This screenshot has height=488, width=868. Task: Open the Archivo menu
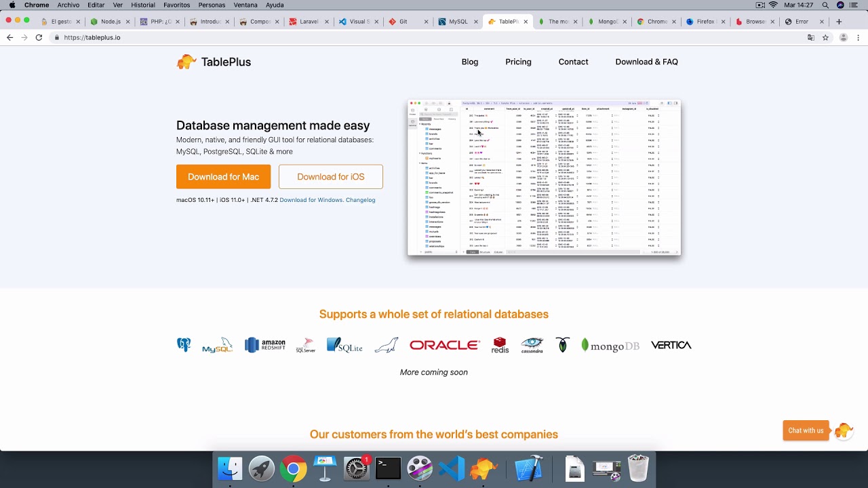click(68, 5)
